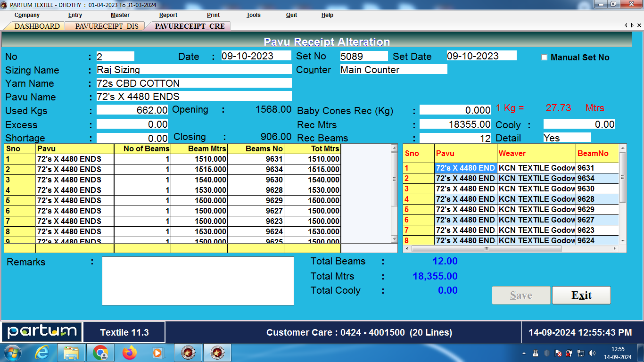
Task: Enable the Manual Set No checkbox
Action: point(545,57)
